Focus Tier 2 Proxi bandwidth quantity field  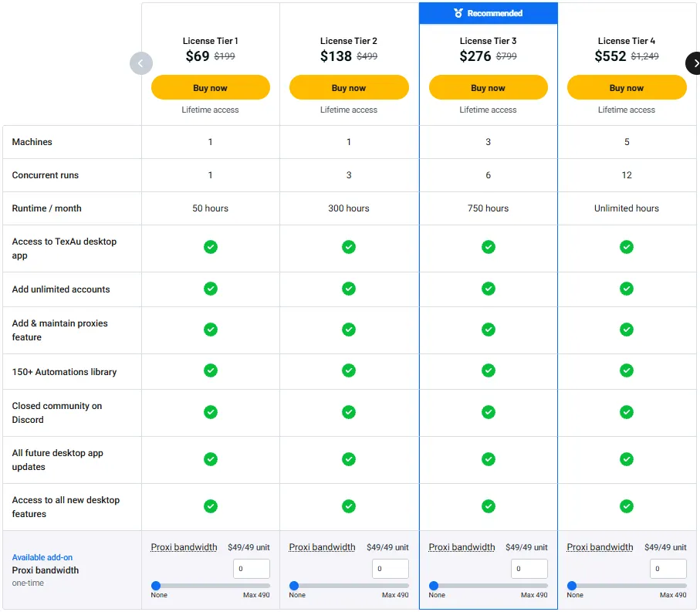(x=391, y=569)
